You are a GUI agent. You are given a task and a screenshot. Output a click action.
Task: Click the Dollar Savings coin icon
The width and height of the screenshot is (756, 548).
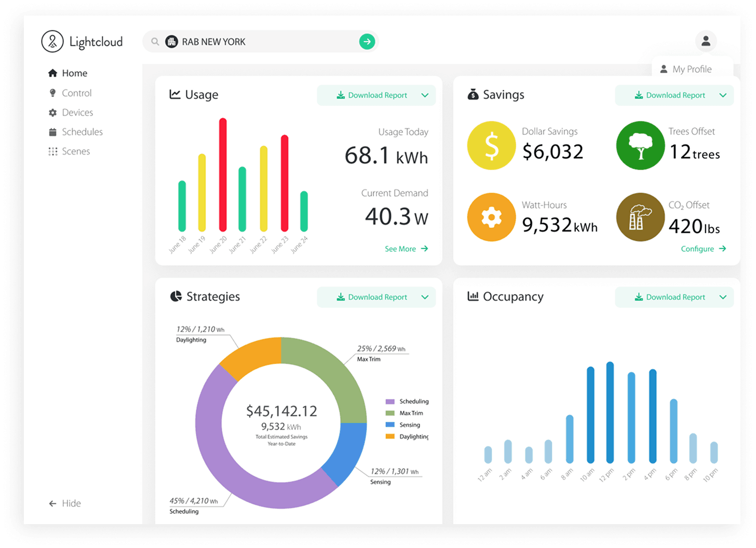[491, 145]
